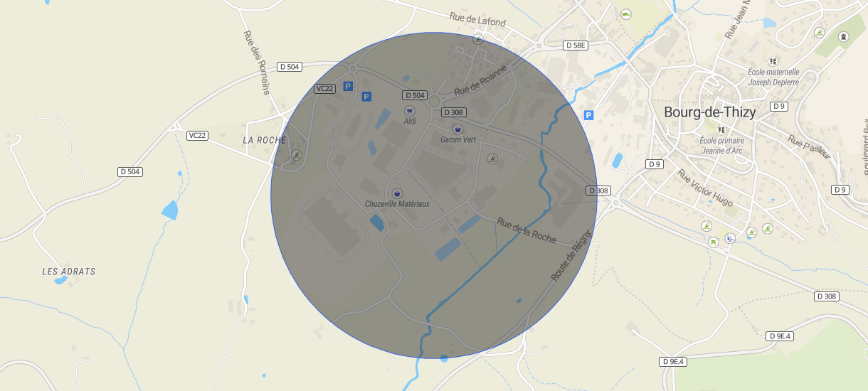The height and width of the screenshot is (391, 868).
Task: Open the Chuzeville Matériaux shop marker
Action: coord(397,193)
